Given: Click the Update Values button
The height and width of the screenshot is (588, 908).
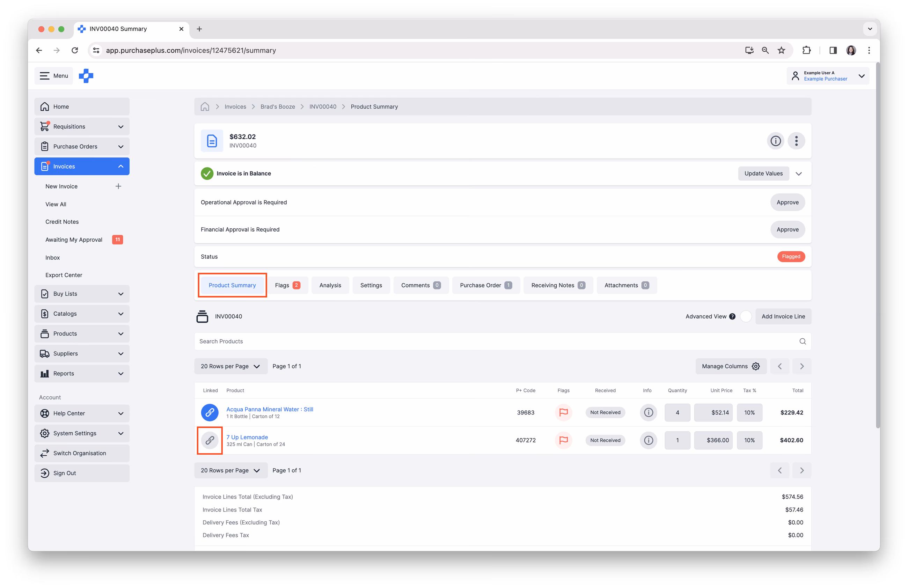Looking at the screenshot, I should (763, 174).
